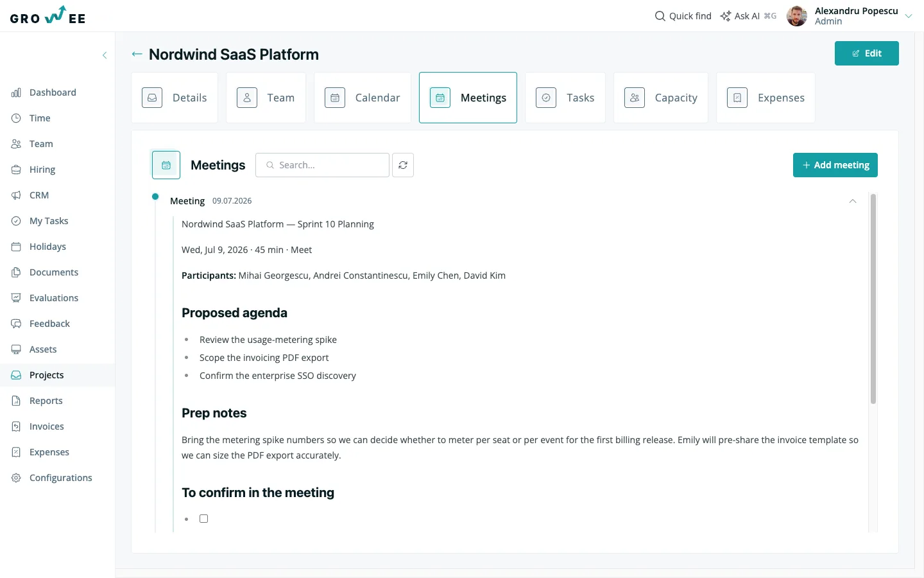Open the user account dropdown chevron

tap(909, 16)
